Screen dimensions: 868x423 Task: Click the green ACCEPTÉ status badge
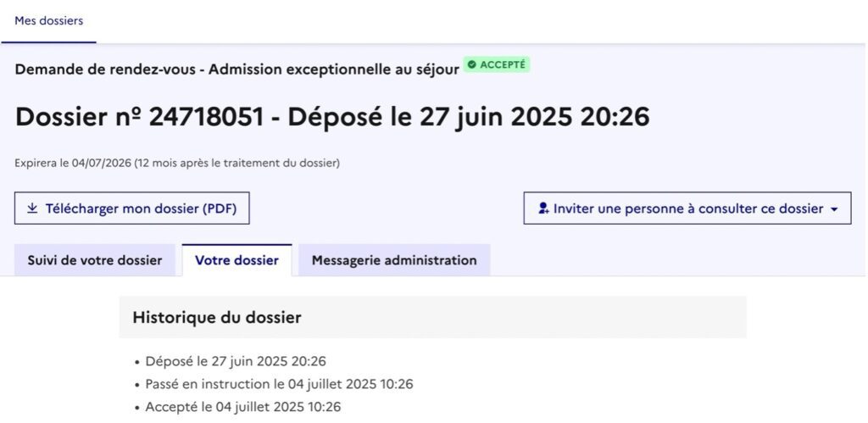pyautogui.click(x=497, y=64)
